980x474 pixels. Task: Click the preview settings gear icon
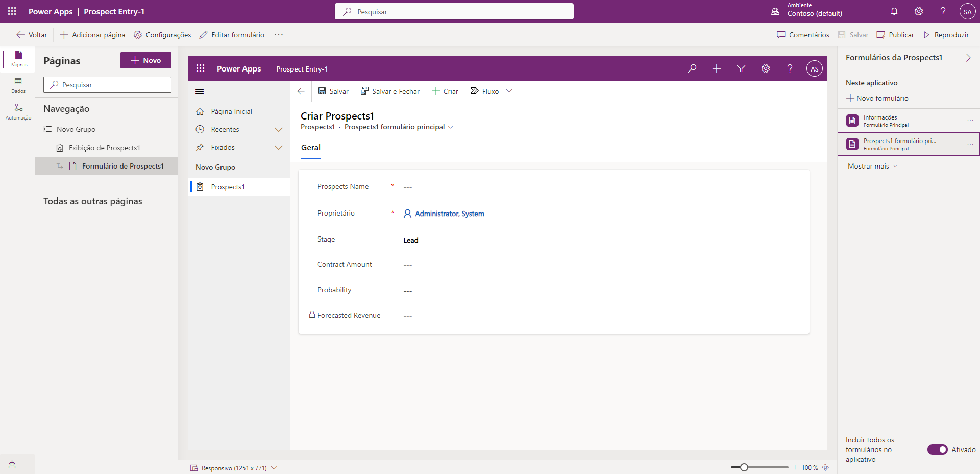[766, 68]
